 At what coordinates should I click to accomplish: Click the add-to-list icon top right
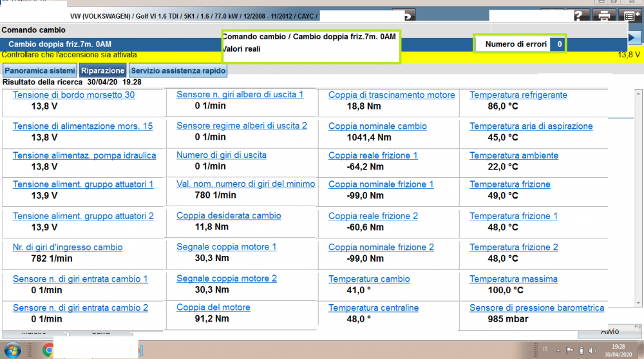tap(629, 17)
